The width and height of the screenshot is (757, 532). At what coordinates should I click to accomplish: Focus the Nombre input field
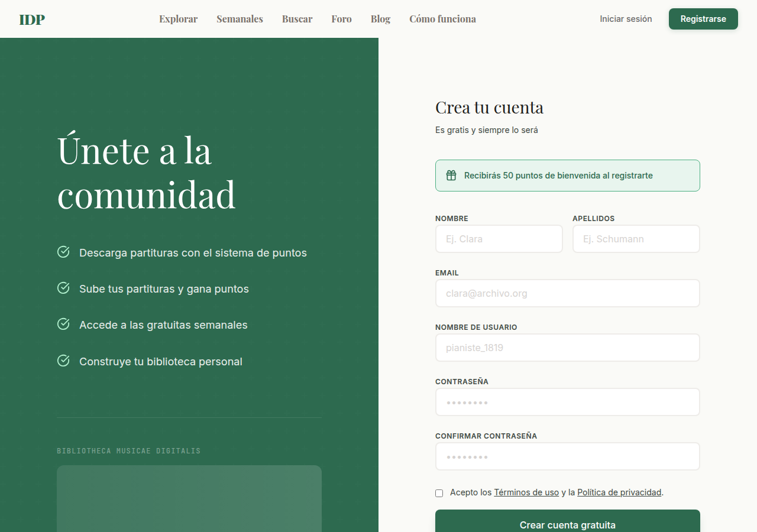point(499,239)
